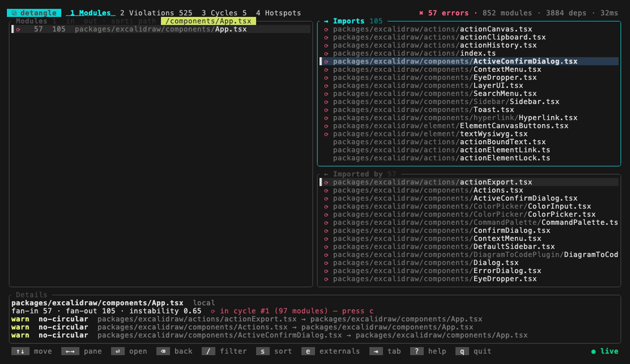
Task: Select Dialog.tsx row
Action: pyautogui.click(x=469, y=263)
